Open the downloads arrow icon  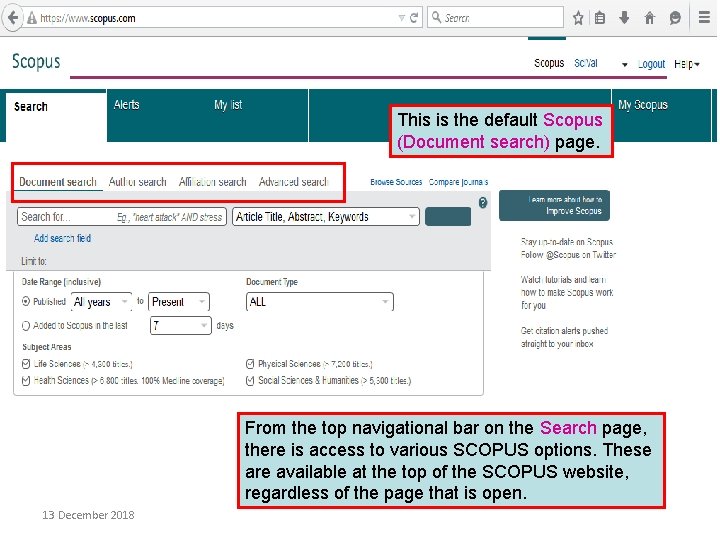pyautogui.click(x=624, y=18)
